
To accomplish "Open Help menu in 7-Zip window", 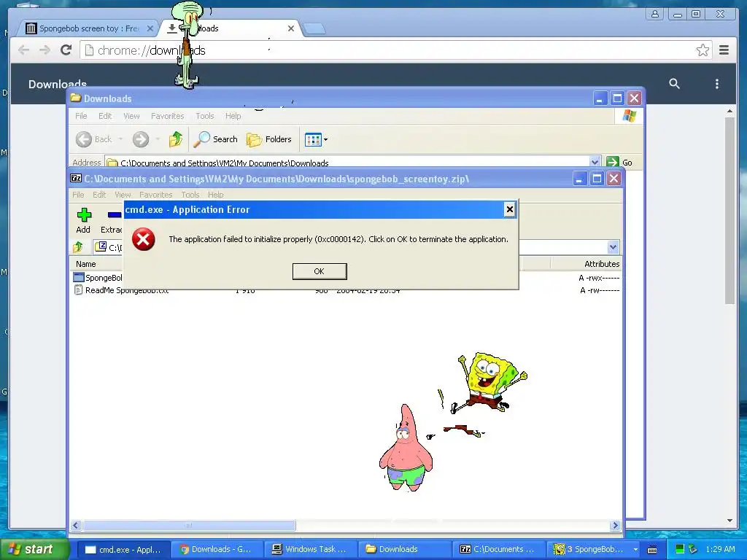I will (215, 195).
